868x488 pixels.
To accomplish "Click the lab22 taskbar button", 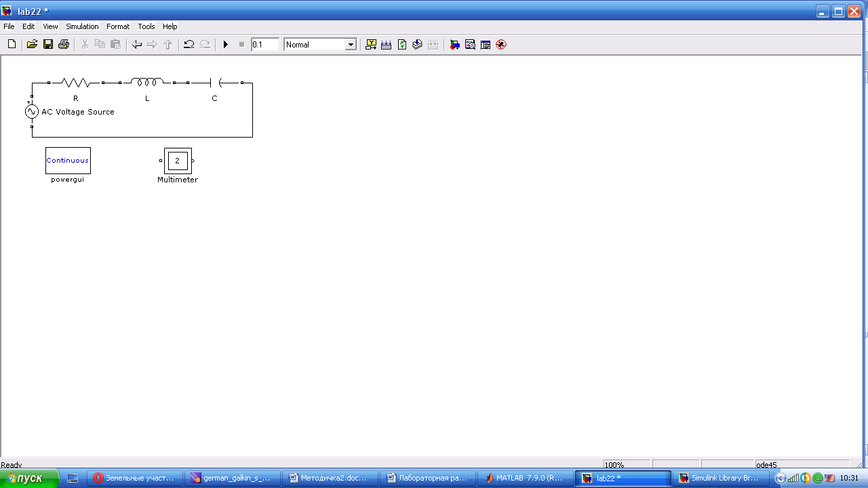I will click(624, 478).
